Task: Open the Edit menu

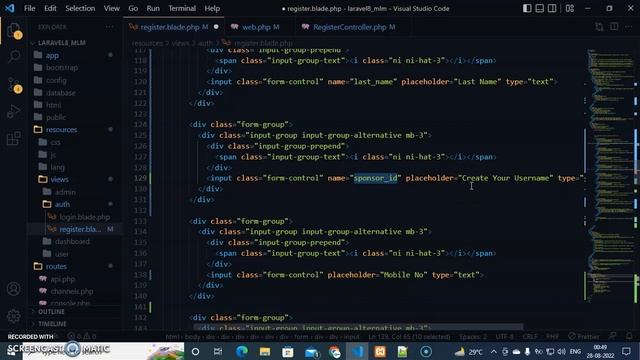Action: pos(50,8)
